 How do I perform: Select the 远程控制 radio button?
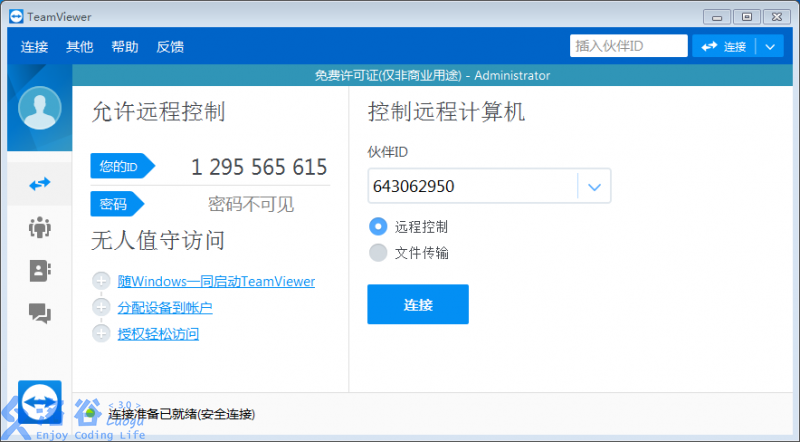tap(378, 227)
